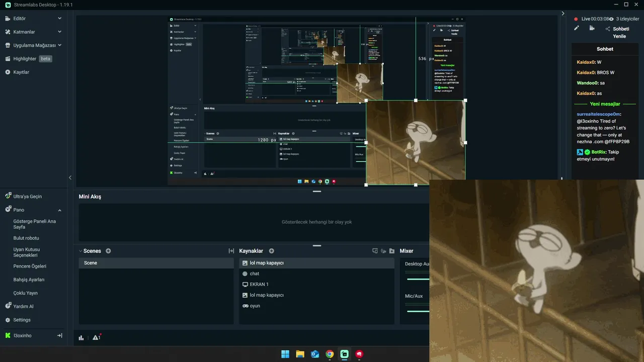The height and width of the screenshot is (362, 644).
Task: Open Google Chrome from taskbar
Action: click(x=330, y=354)
